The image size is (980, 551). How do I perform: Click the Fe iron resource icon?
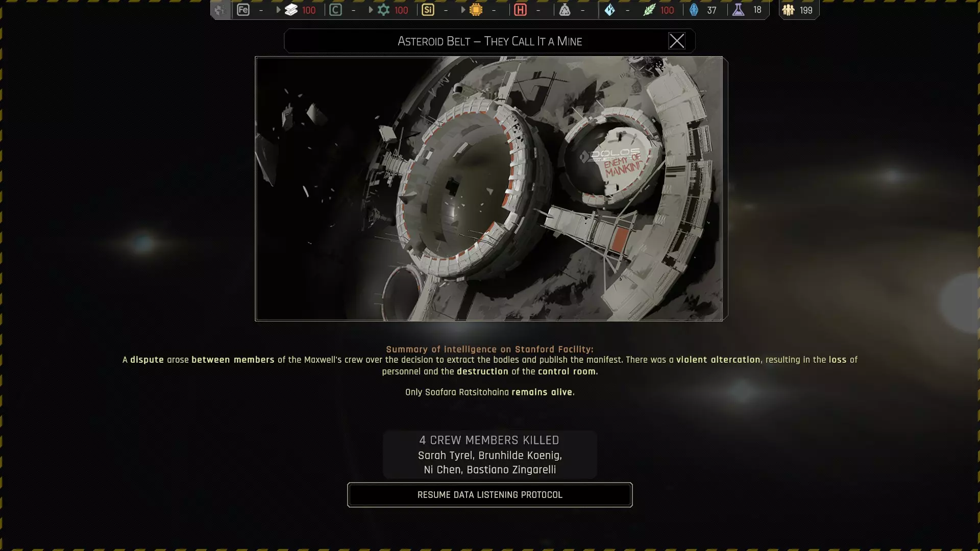click(x=243, y=10)
